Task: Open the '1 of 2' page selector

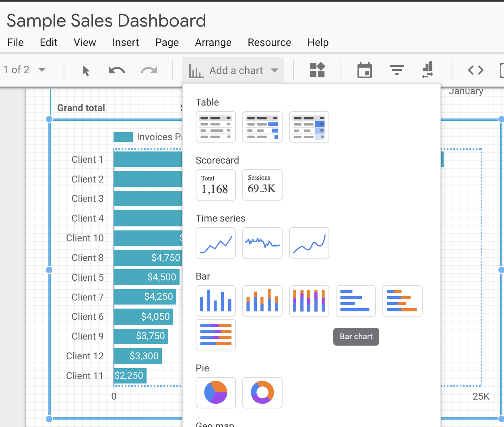Action: tap(17, 70)
